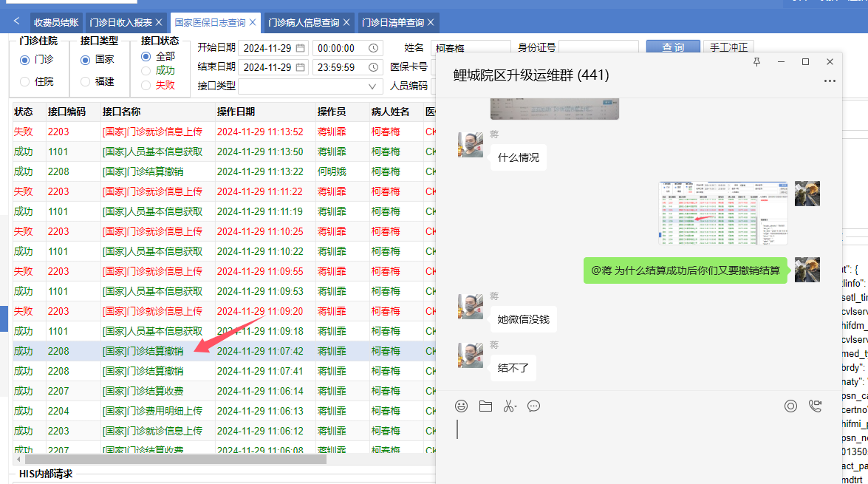
Task: Click the table scrollbar left arrow
Action: [x=18, y=459]
